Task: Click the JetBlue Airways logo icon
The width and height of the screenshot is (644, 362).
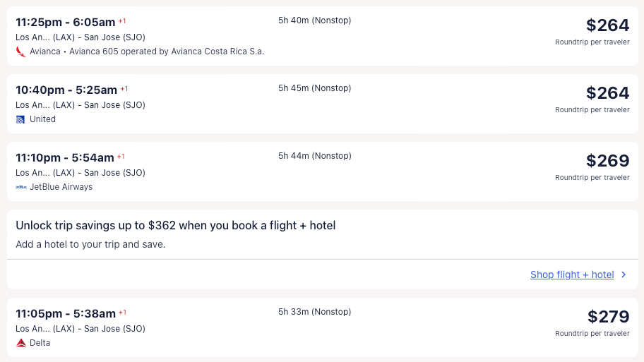Action: point(20,187)
